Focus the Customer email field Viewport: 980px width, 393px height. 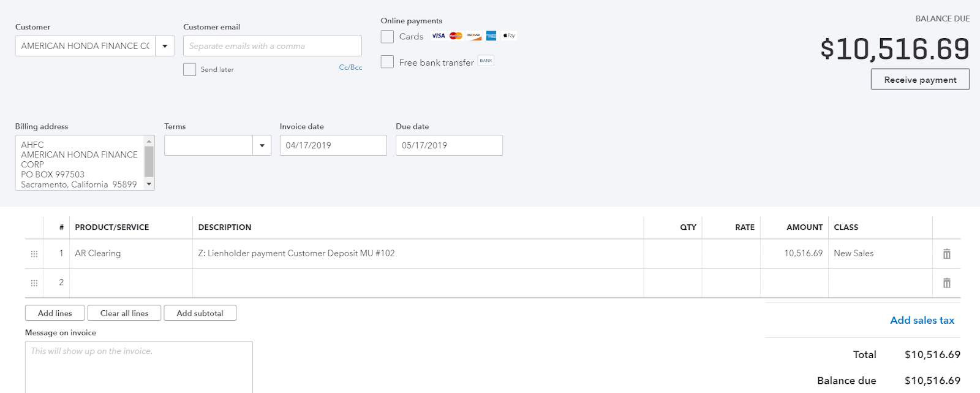[x=273, y=46]
